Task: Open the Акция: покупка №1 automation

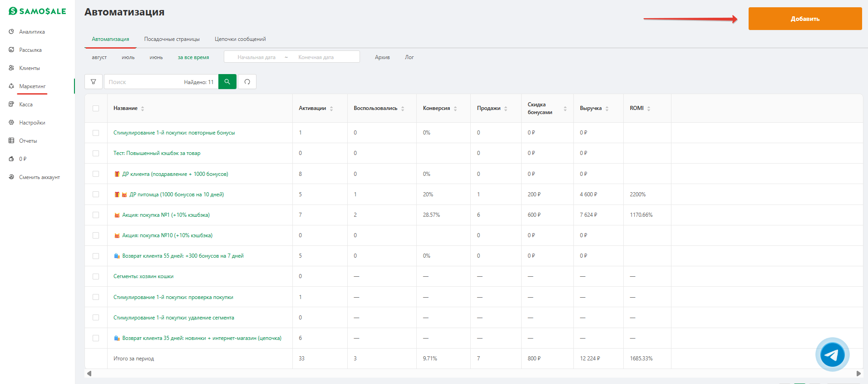Action: 166,215
